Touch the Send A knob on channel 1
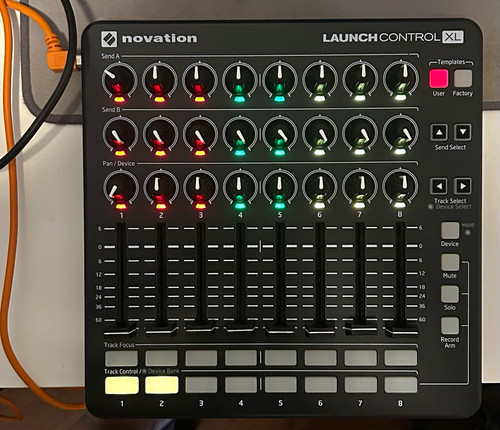500x430 pixels. [120, 79]
